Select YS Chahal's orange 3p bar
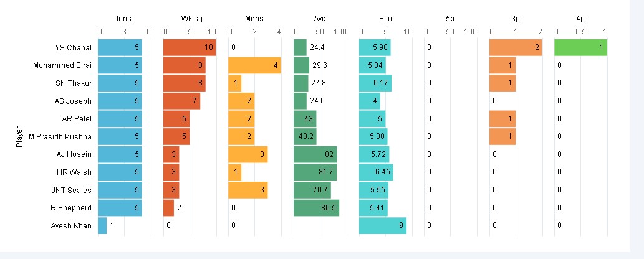Viewport: 644px width, 259px height. [x=516, y=47]
